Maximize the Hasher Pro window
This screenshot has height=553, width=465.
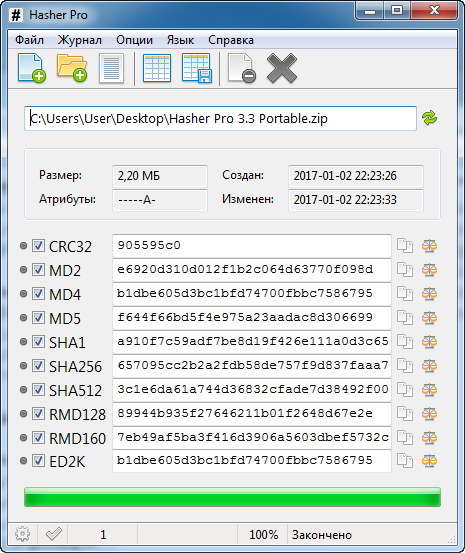[x=397, y=11]
